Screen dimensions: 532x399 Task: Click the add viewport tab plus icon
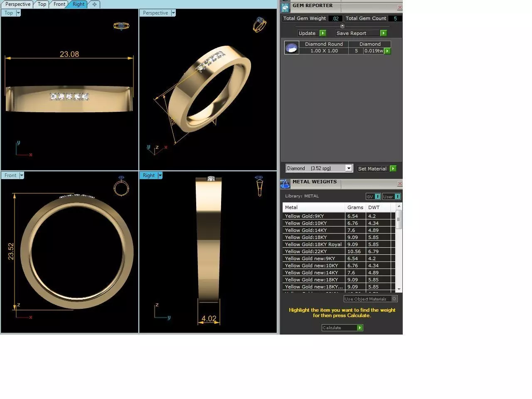coord(94,5)
